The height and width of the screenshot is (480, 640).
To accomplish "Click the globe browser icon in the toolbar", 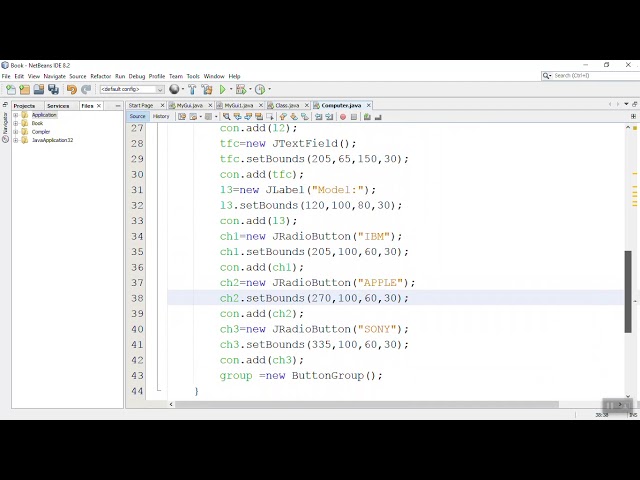I will (x=174, y=89).
